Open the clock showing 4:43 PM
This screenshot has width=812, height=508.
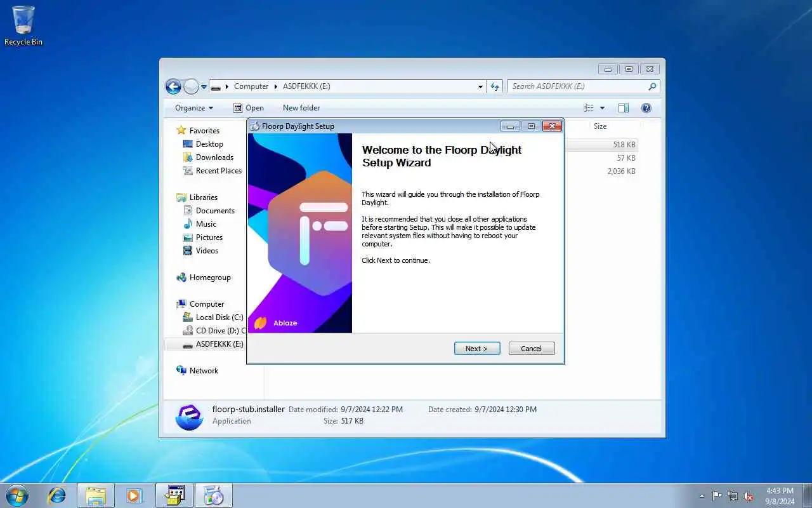click(780, 495)
